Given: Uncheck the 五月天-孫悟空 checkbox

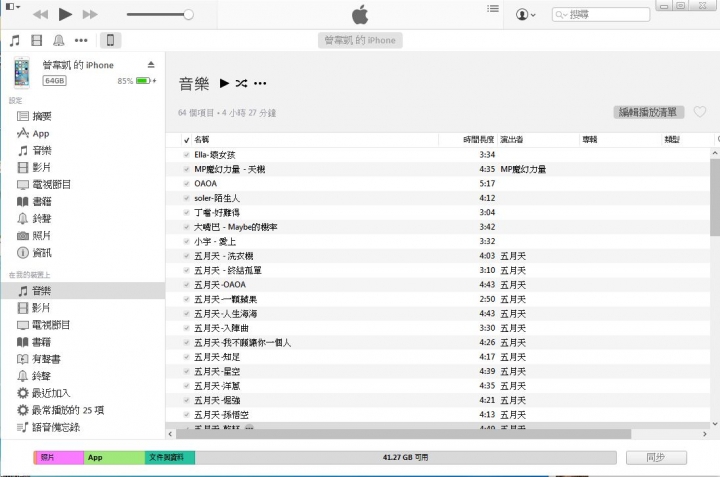Looking at the screenshot, I should (x=186, y=415).
